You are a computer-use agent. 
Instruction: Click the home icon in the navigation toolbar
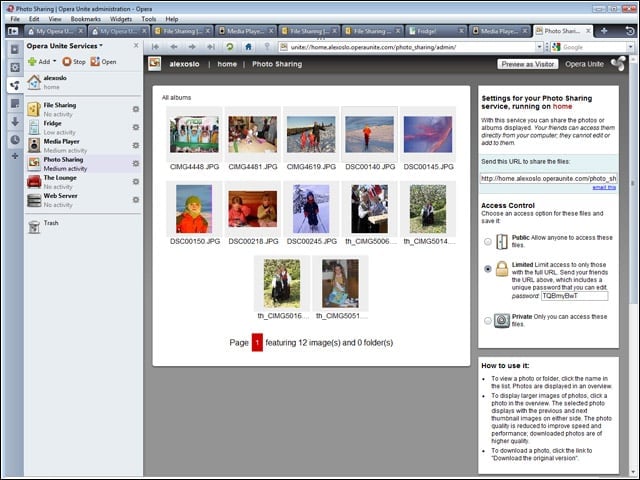(x=248, y=47)
